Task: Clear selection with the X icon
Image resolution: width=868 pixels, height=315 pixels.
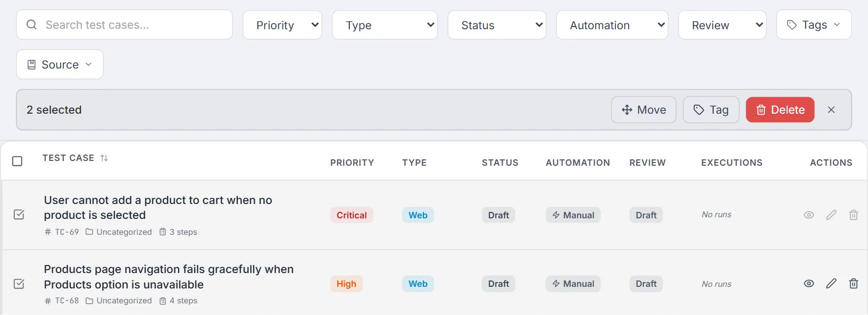Action: coord(831,110)
